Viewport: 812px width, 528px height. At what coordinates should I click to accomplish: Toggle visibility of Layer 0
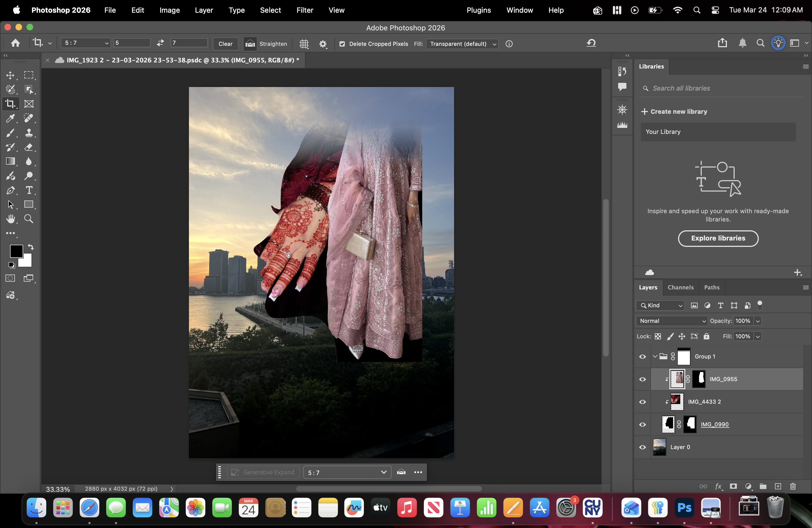[642, 447]
